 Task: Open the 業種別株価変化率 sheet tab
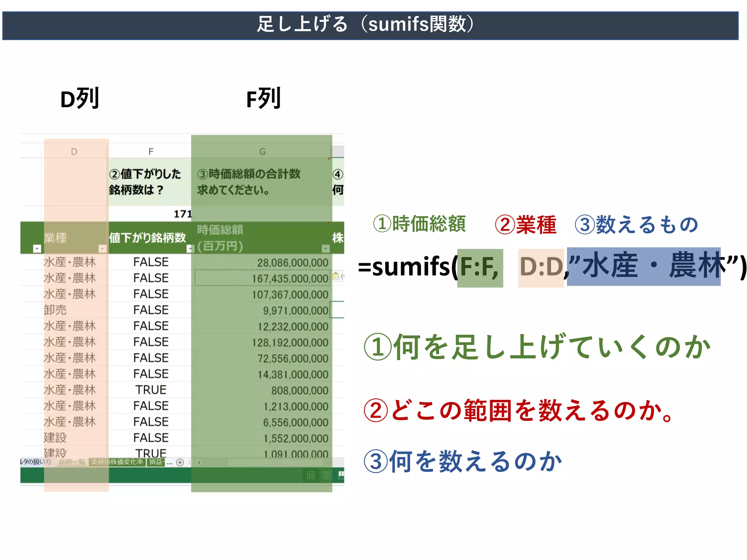(117, 462)
